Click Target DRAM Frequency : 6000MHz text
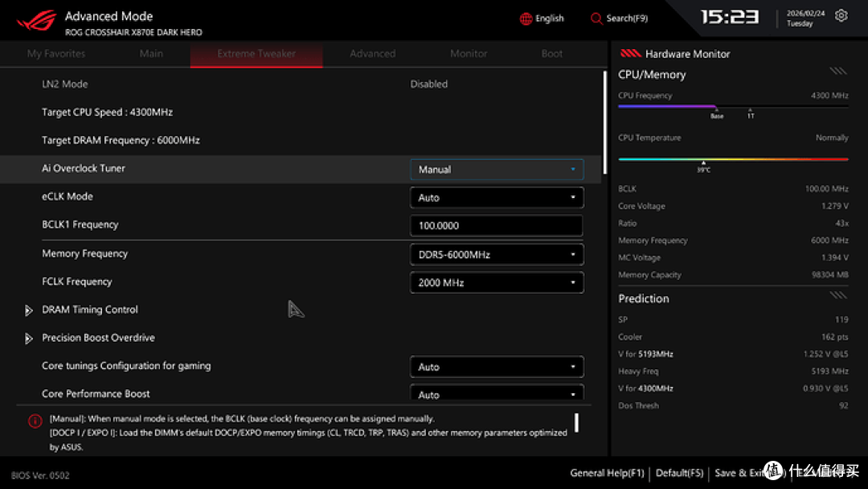868x489 pixels. [x=121, y=141]
